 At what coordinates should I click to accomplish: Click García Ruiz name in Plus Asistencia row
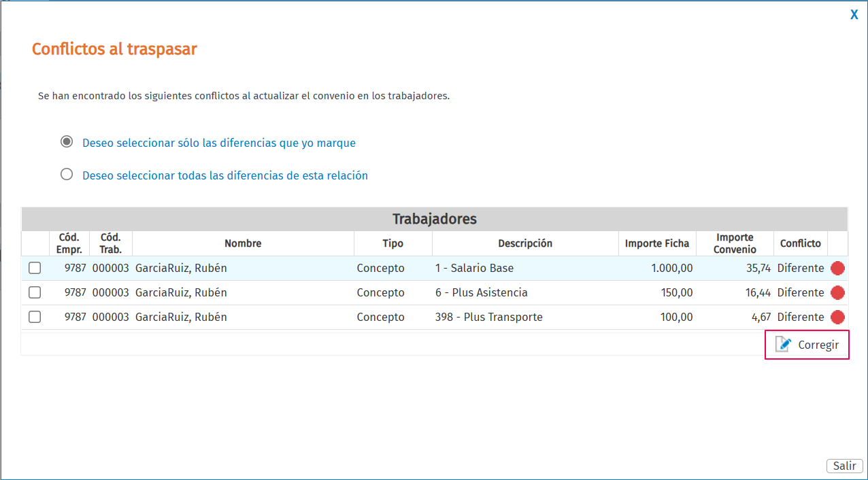pos(181,292)
